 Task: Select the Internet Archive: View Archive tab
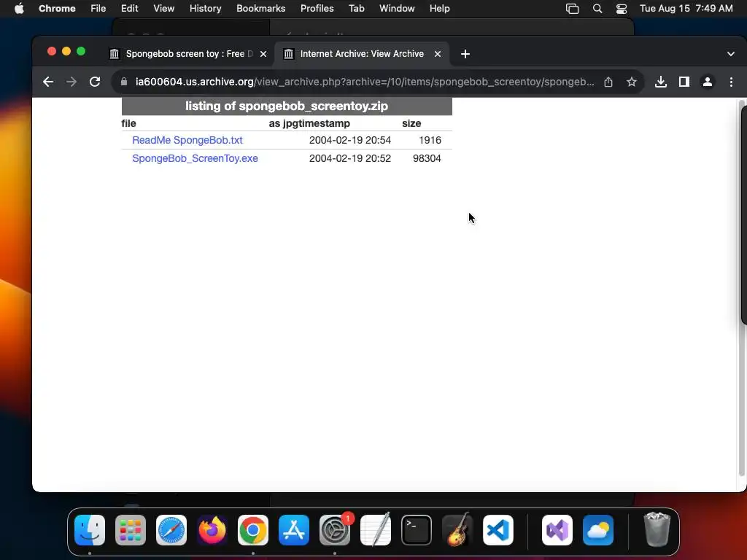(362, 54)
